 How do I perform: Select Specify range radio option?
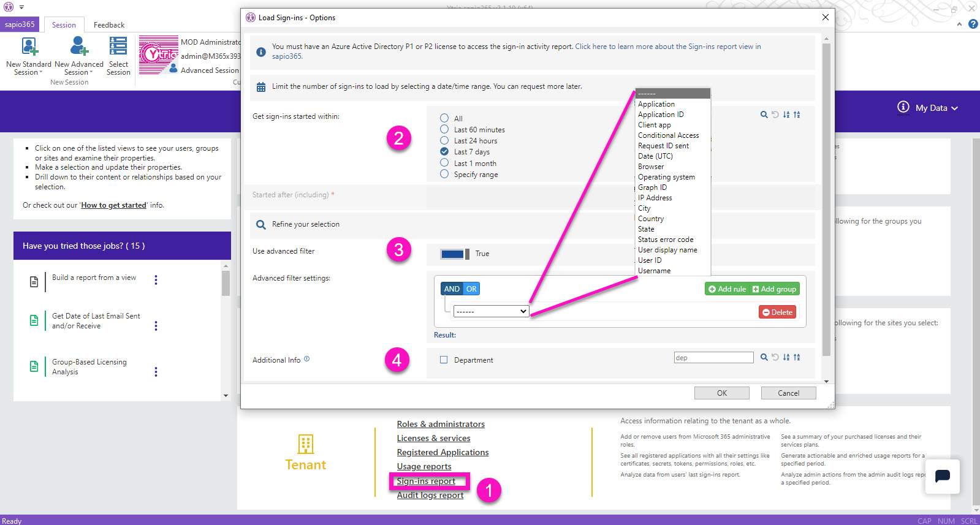[x=444, y=174]
